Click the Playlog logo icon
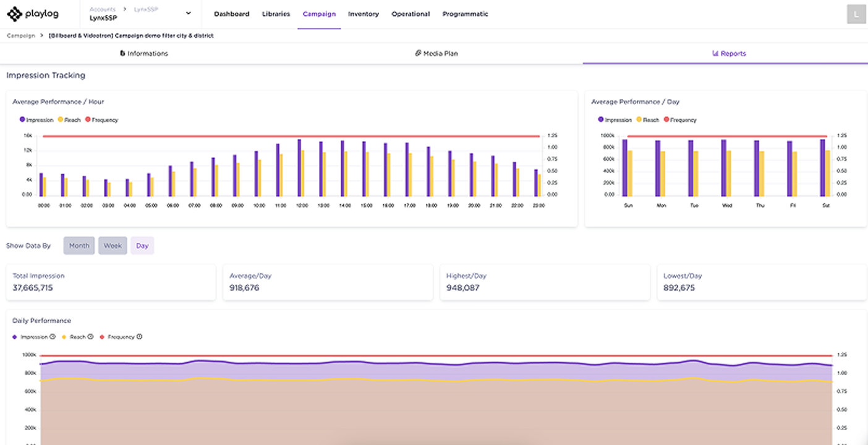Viewport: 868px width, 445px height. [14, 14]
